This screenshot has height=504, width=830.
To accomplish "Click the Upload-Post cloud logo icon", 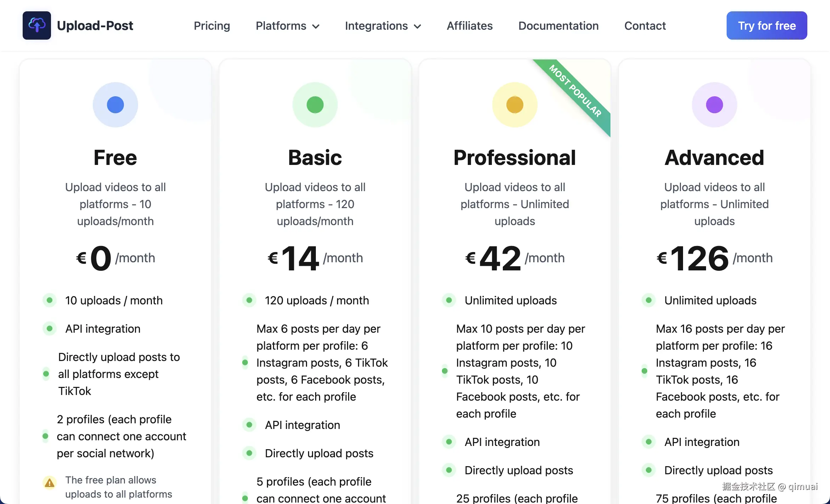I will pos(37,25).
